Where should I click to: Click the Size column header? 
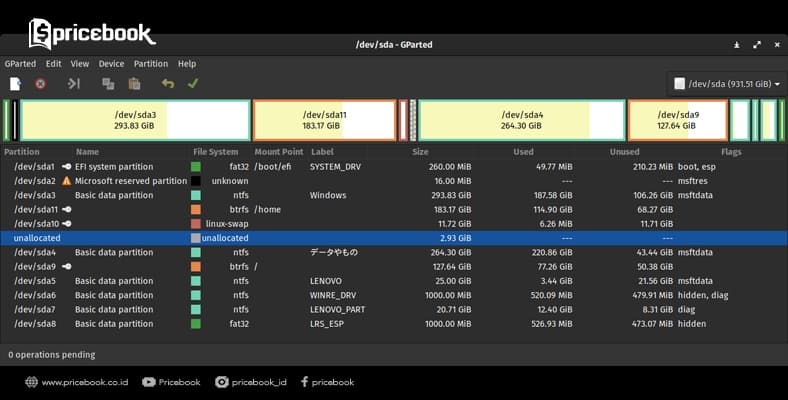420,152
